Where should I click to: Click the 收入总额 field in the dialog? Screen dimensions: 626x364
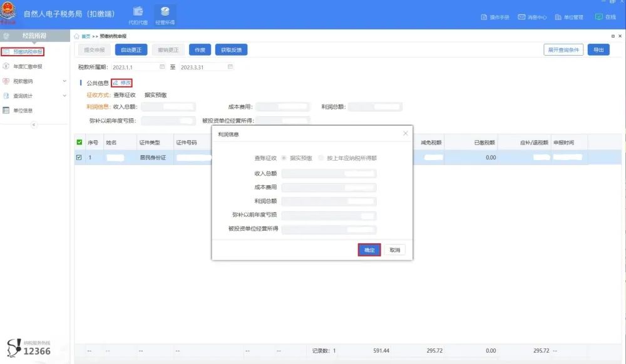tap(329, 173)
